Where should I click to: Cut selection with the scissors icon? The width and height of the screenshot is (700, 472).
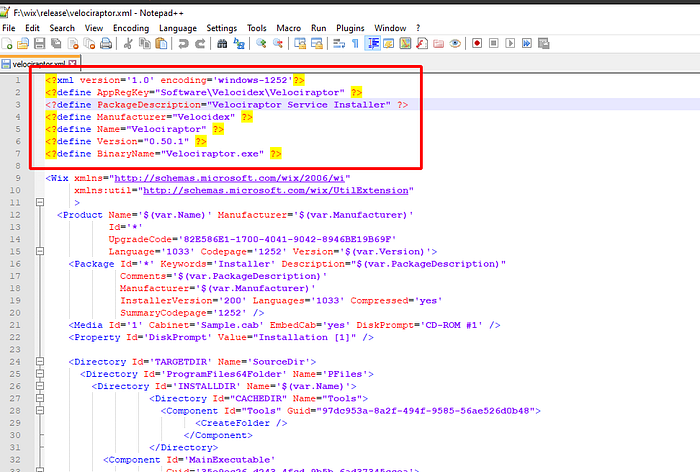coord(128,44)
